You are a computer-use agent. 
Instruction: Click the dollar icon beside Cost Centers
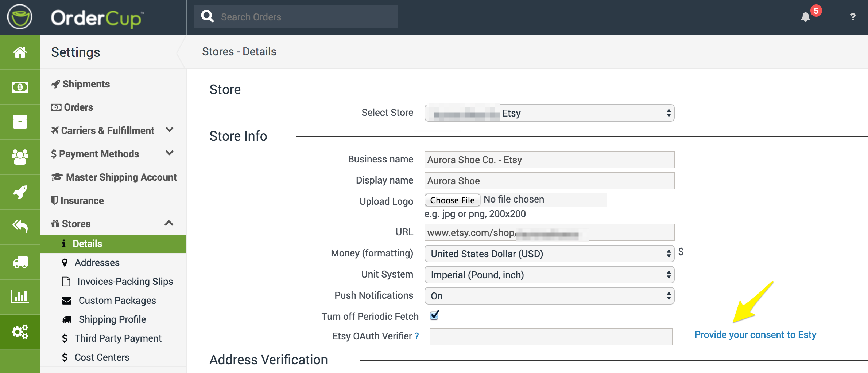click(x=65, y=357)
